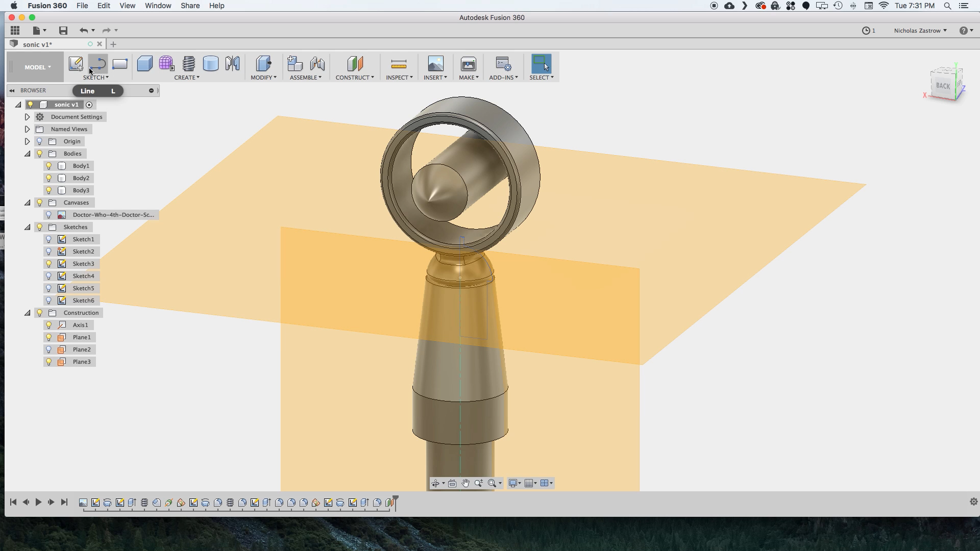Open the Edit menu
The width and height of the screenshot is (980, 551).
tap(104, 6)
